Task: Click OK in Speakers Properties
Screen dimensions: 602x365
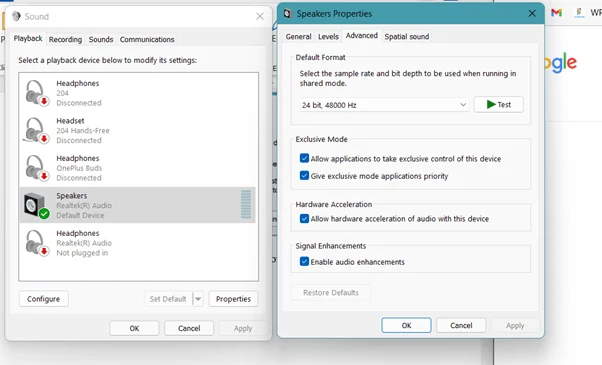Action: tap(406, 325)
